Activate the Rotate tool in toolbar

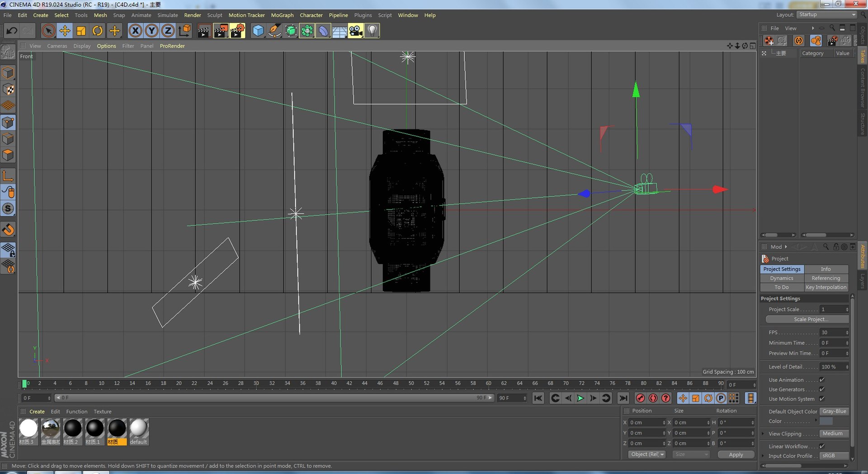point(97,31)
